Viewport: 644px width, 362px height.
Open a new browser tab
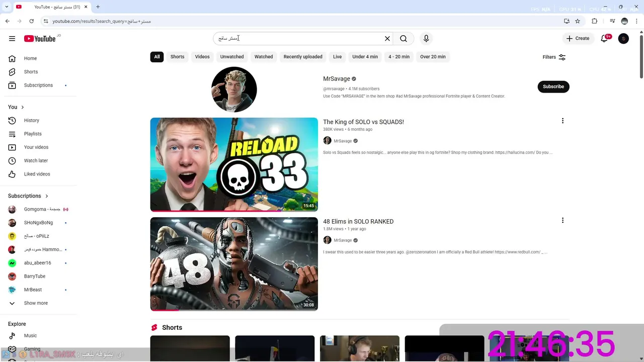tap(98, 7)
